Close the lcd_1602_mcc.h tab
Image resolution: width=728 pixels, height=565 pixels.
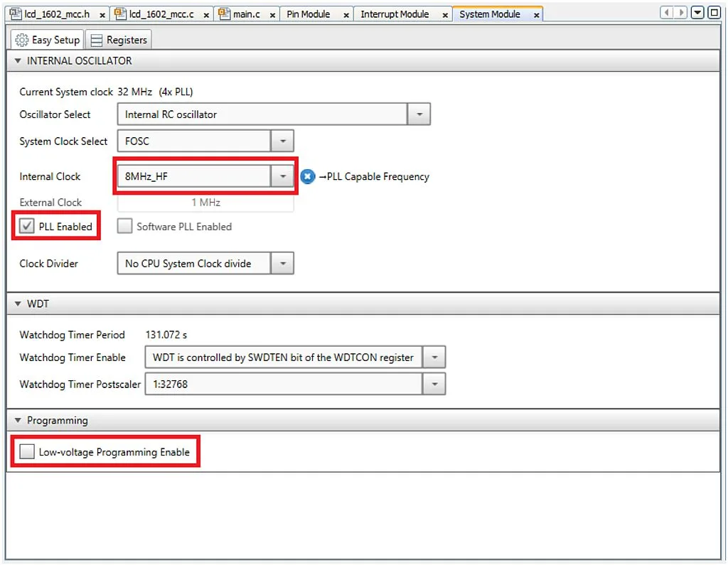coord(102,15)
